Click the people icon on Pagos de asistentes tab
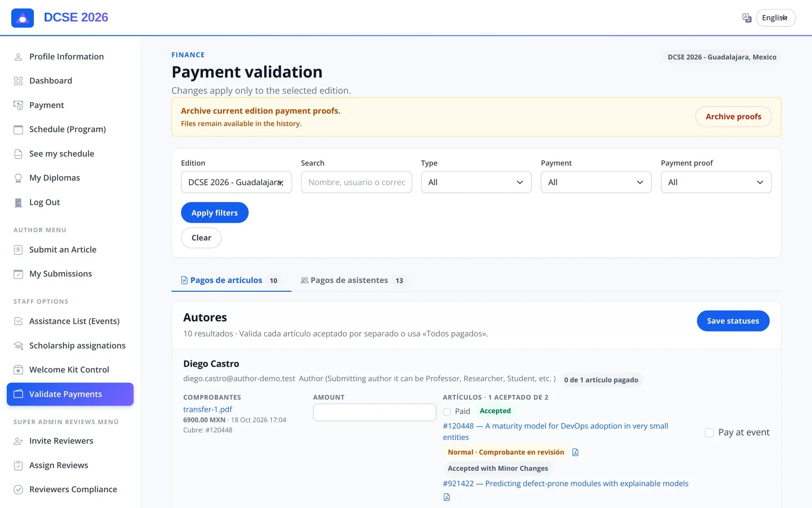Screen dimensions: 812x508 [x=304, y=280]
